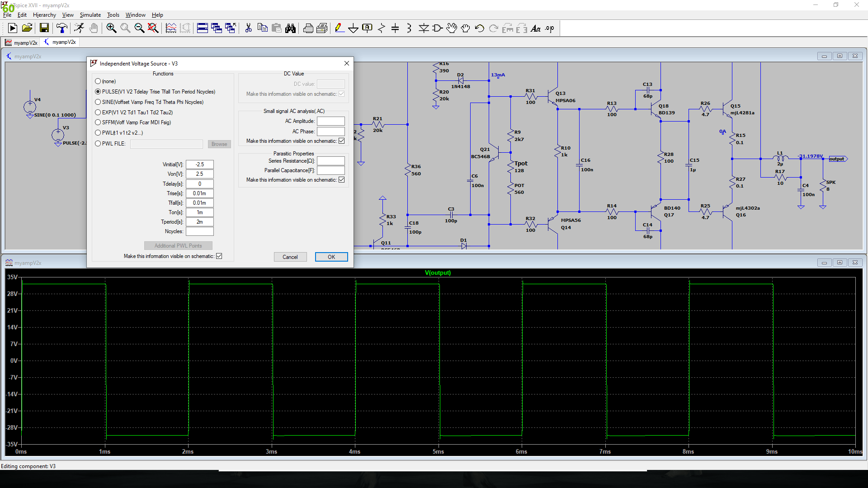
Task: Click the V(output) trace label
Action: tap(438, 272)
